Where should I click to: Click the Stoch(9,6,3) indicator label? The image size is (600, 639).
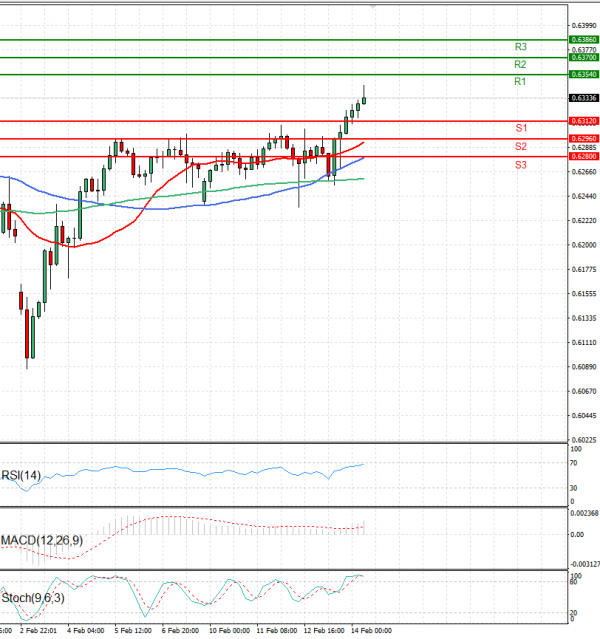click(x=33, y=598)
